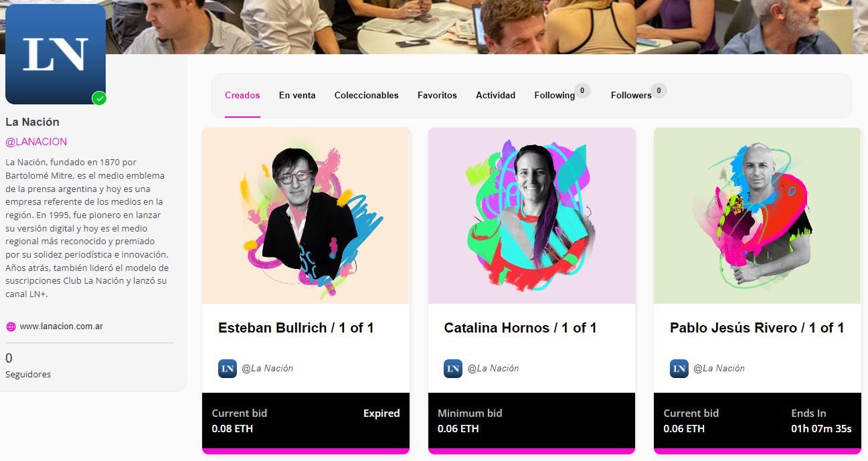The width and height of the screenshot is (868, 461).
Task: Click the Followers count badge
Action: click(659, 90)
